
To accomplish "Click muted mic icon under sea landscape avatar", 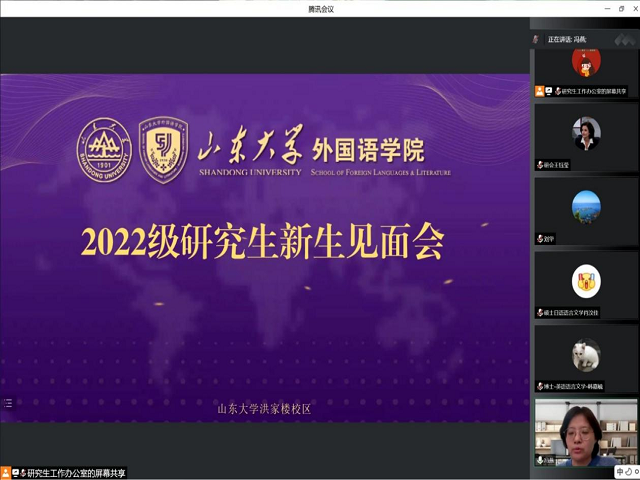I will (540, 239).
